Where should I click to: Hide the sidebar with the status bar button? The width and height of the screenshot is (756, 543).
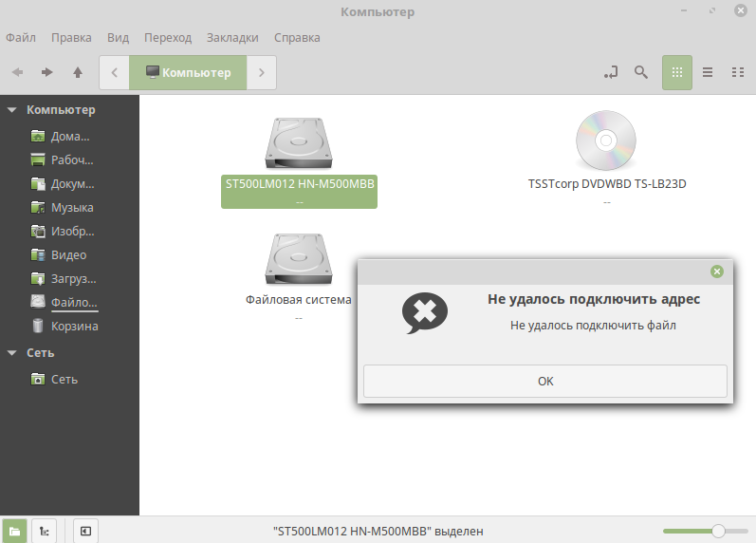(x=85, y=532)
